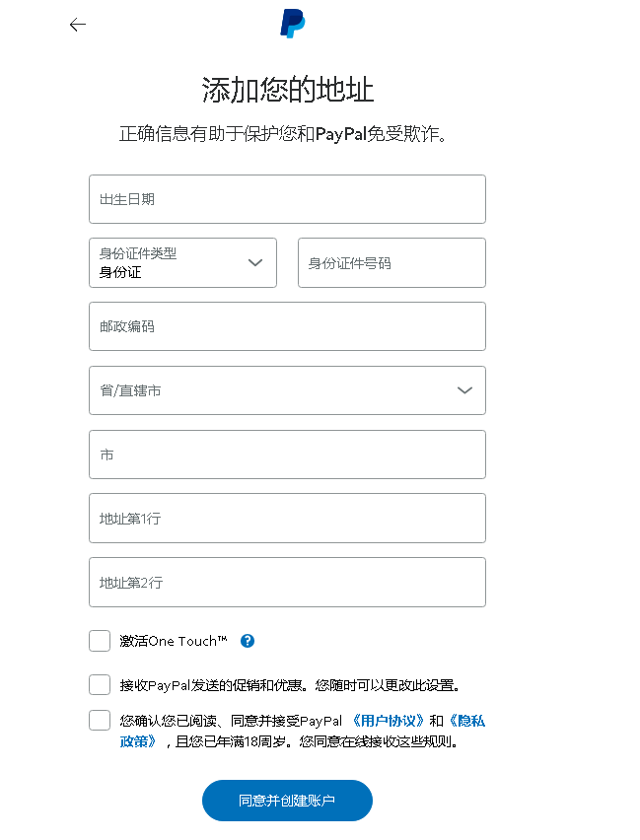
Task: Click the back arrow icon
Action: pyautogui.click(x=78, y=25)
